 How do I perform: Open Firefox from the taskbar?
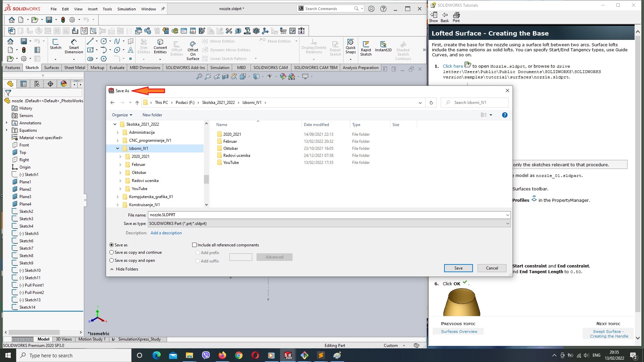click(222, 355)
